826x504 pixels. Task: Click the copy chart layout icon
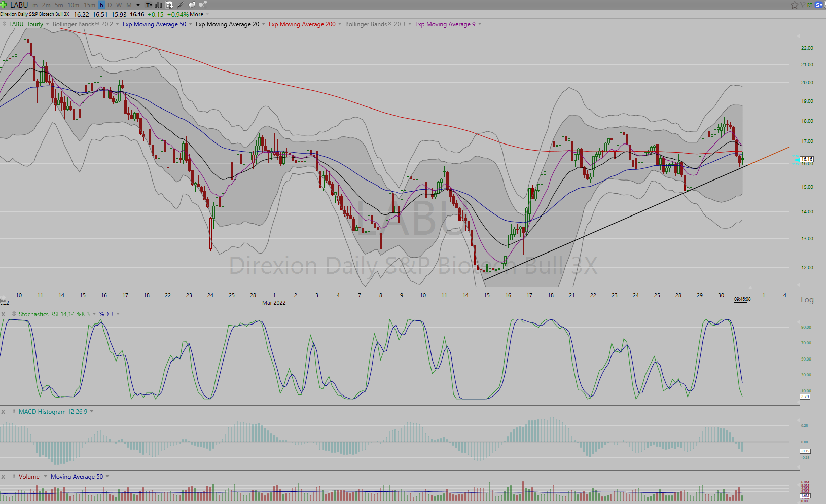192,5
